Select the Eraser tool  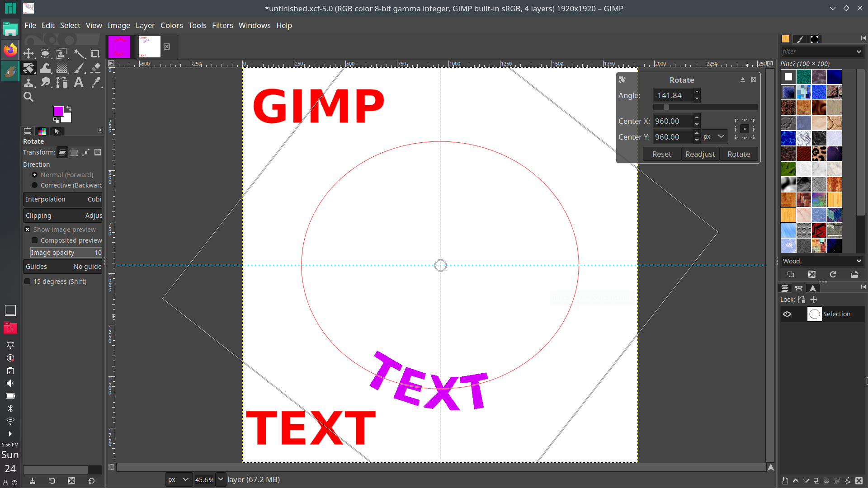[95, 68]
